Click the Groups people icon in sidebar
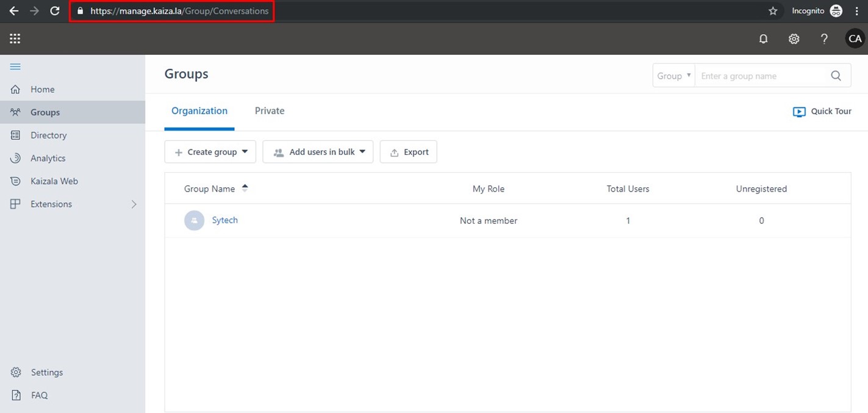Image resolution: width=868 pixels, height=413 pixels. click(x=16, y=112)
